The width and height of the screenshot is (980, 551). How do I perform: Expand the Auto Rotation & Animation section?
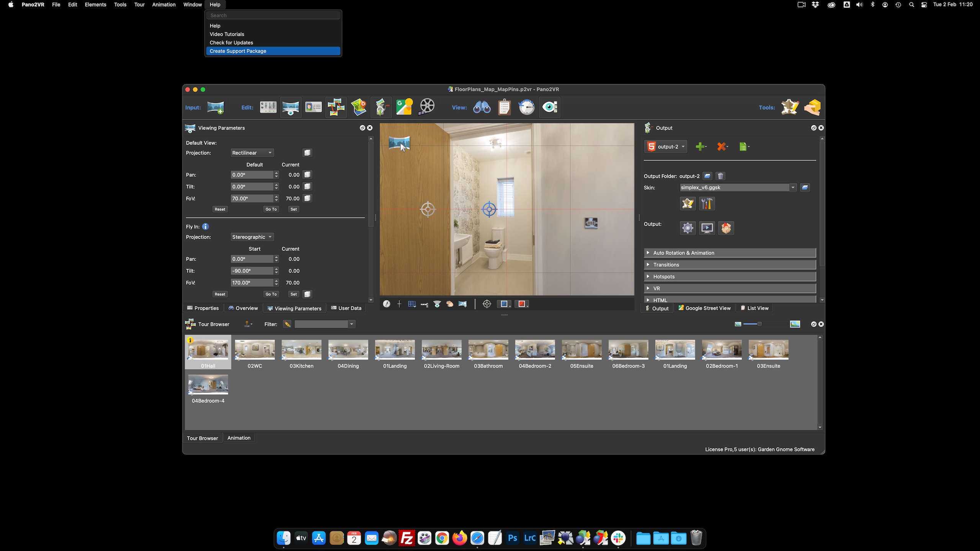730,253
